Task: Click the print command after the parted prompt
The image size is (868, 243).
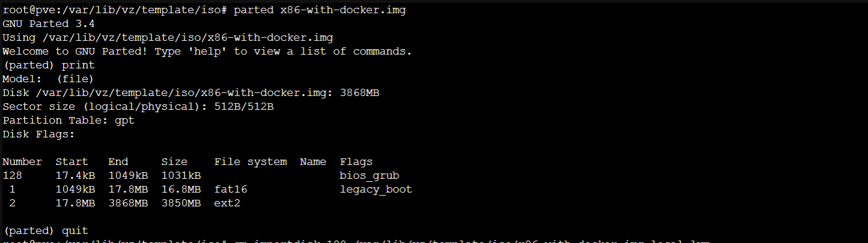Action: 78,65
